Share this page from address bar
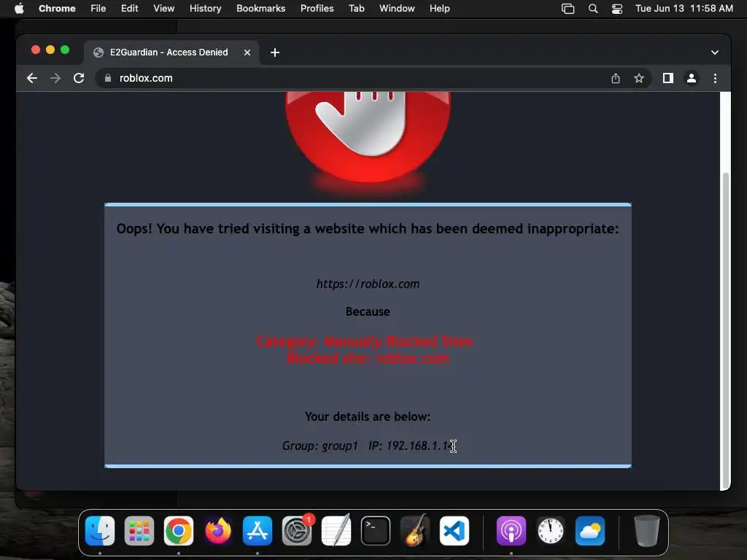The width and height of the screenshot is (747, 560). (x=616, y=78)
